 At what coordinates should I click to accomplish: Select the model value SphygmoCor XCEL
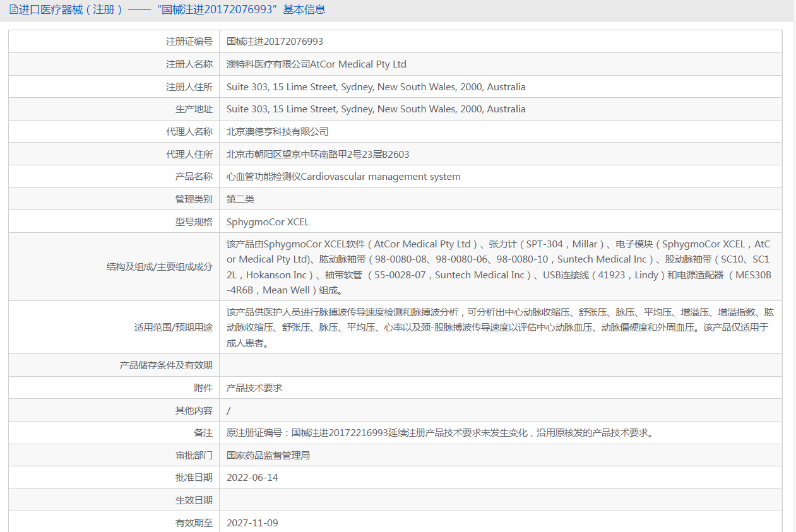(268, 222)
